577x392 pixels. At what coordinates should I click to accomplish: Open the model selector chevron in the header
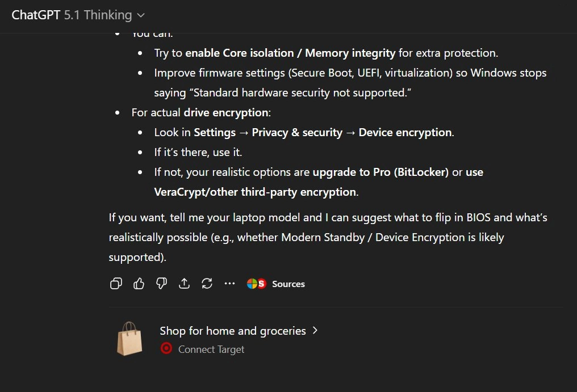point(141,15)
